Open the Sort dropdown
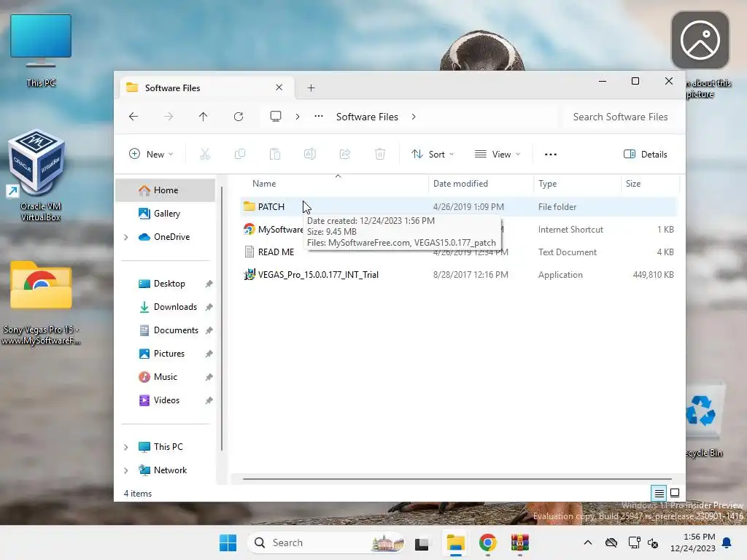The height and width of the screenshot is (560, 747). 433,155
